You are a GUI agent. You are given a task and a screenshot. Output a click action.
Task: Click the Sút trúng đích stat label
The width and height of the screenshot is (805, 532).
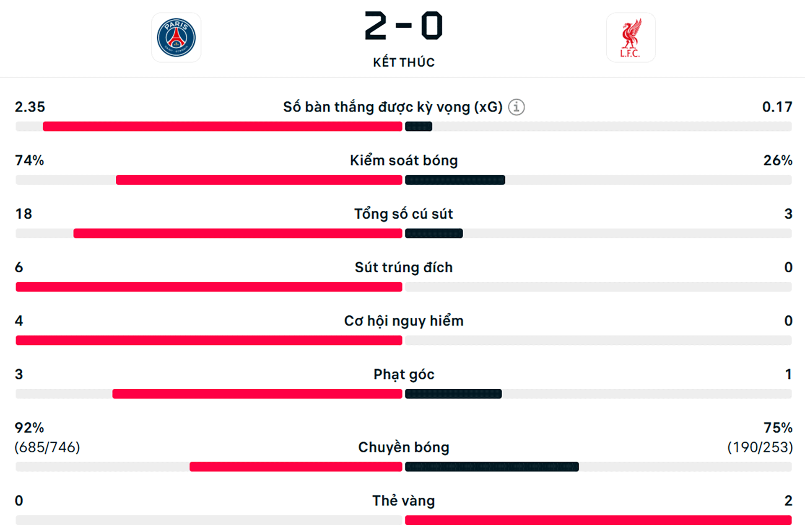404,267
